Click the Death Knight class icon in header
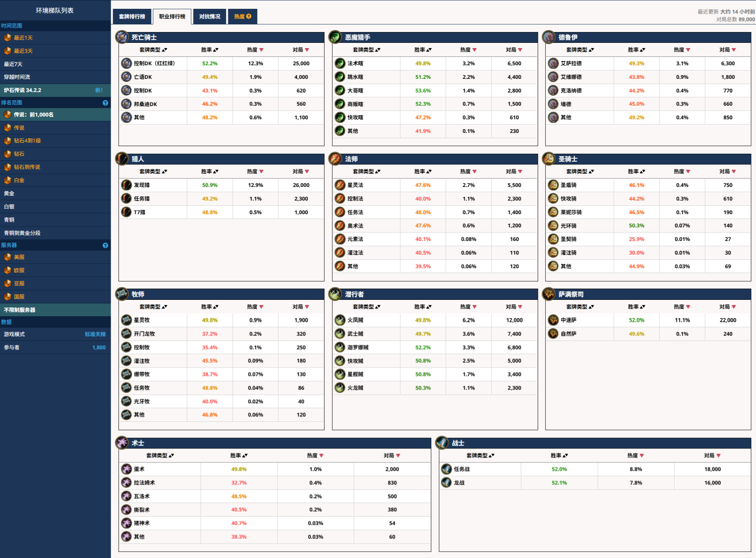756x558 pixels. point(122,37)
